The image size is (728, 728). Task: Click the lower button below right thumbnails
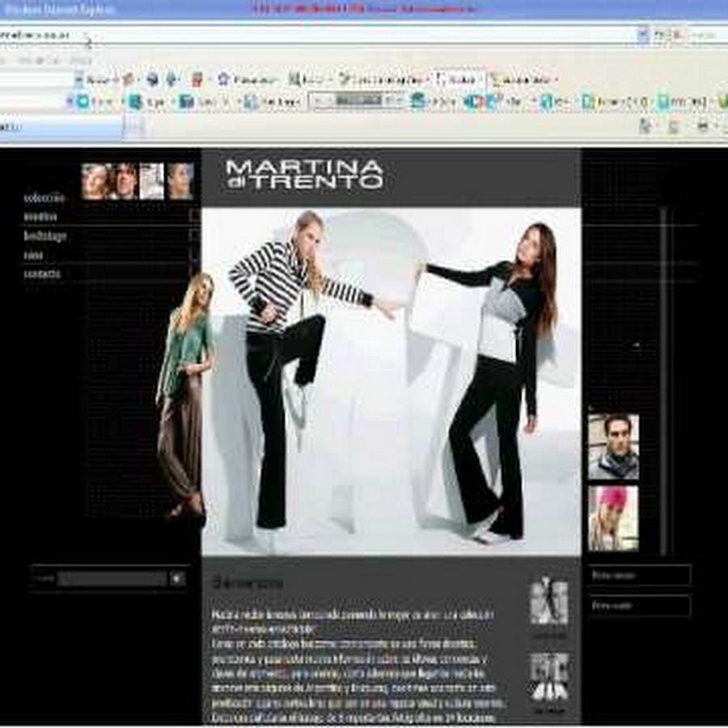(640, 605)
